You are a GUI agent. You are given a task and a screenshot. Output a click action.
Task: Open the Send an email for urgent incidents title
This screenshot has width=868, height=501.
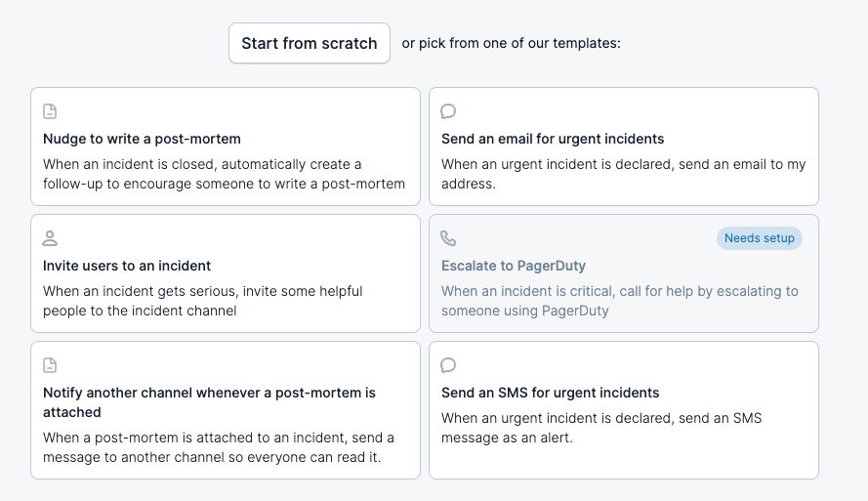click(553, 139)
